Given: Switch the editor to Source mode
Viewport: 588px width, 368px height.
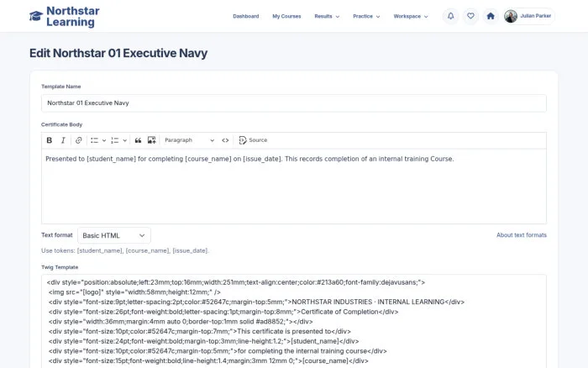Looking at the screenshot, I should [x=253, y=140].
